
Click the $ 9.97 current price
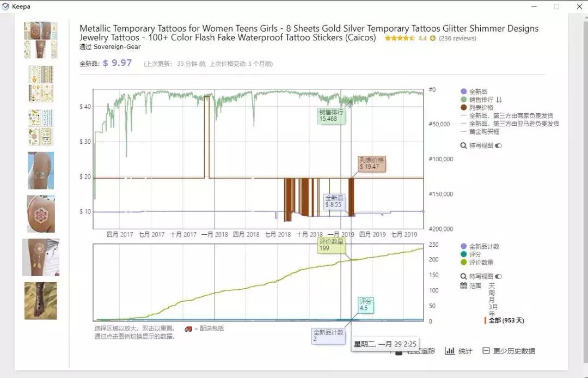[x=118, y=63]
